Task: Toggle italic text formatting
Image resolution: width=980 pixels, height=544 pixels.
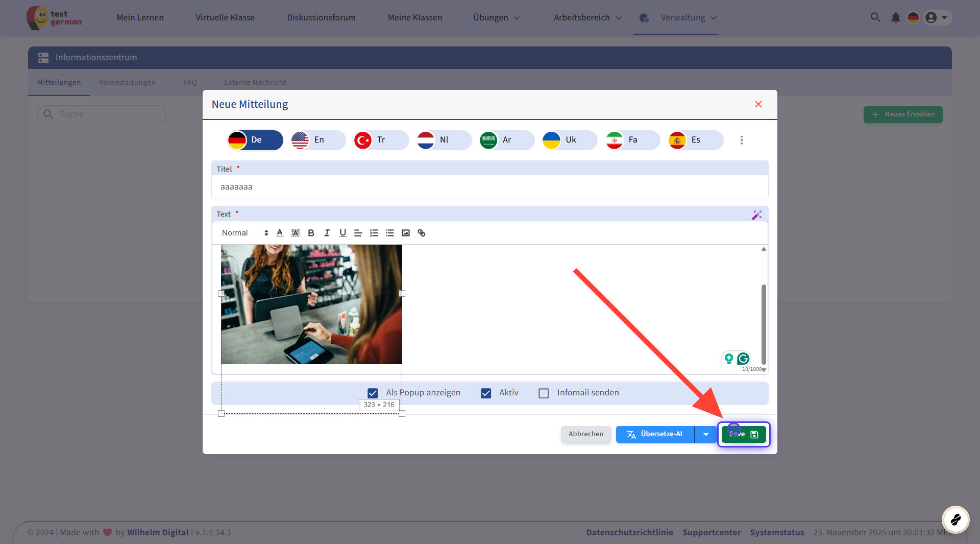Action: [327, 233]
